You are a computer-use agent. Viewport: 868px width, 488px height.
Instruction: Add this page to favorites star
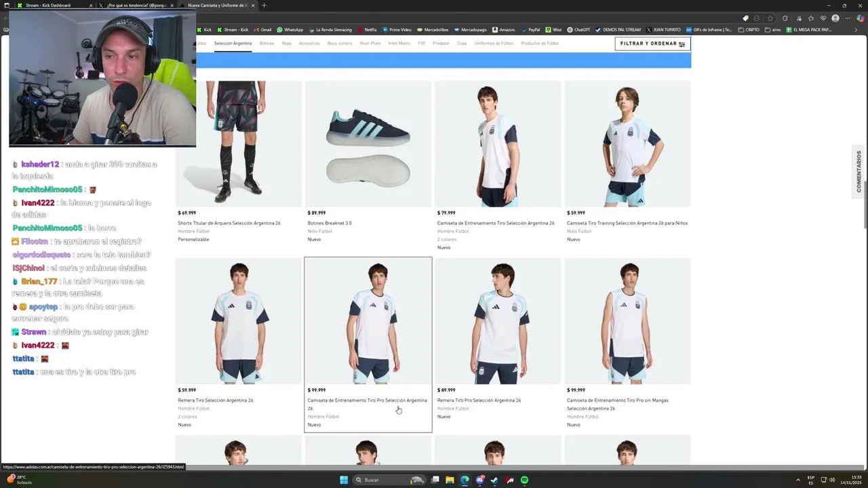(x=770, y=18)
